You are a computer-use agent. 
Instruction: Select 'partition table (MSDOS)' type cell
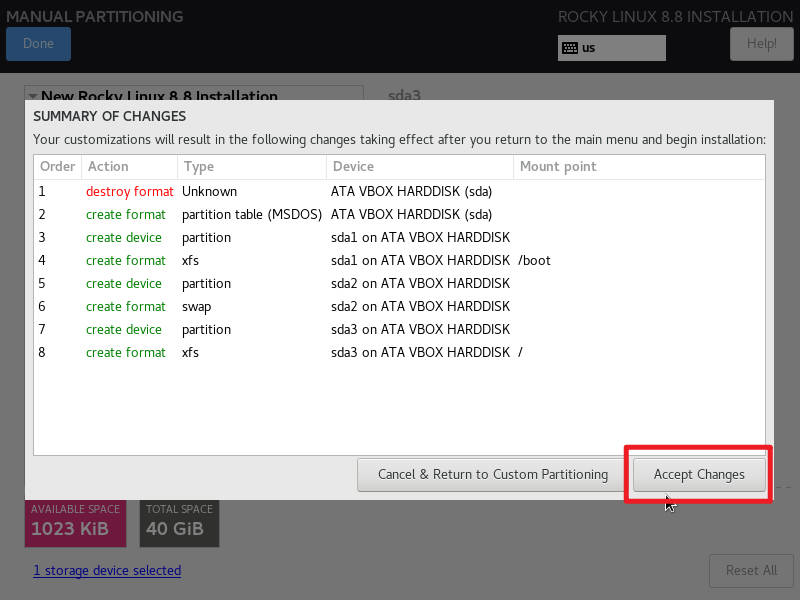[252, 215]
